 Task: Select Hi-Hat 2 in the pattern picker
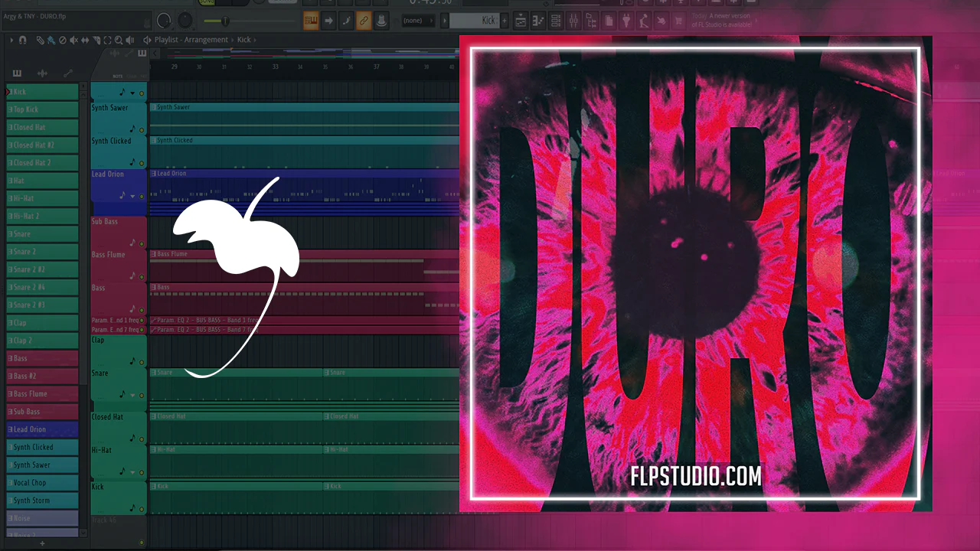[x=42, y=216]
